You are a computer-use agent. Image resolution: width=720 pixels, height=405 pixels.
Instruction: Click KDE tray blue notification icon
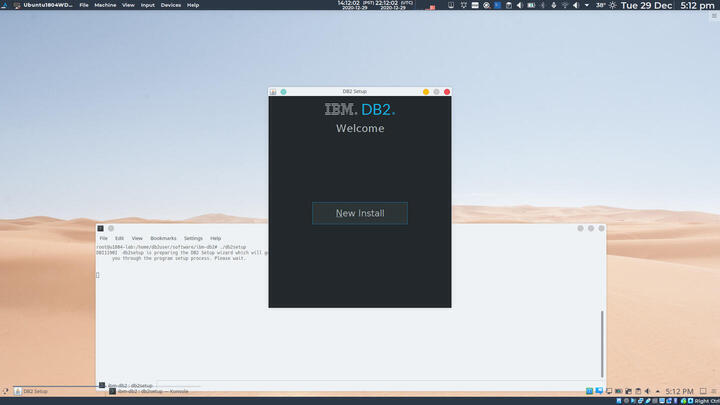(x=599, y=391)
